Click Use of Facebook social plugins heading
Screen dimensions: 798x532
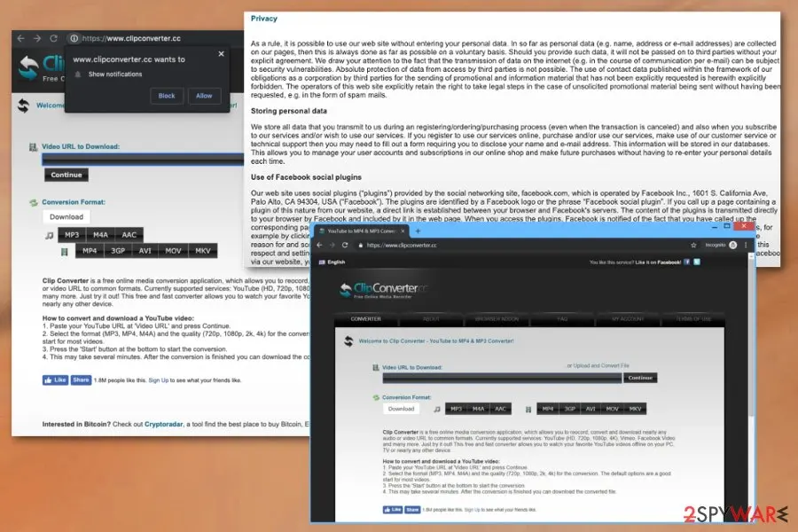(x=306, y=177)
